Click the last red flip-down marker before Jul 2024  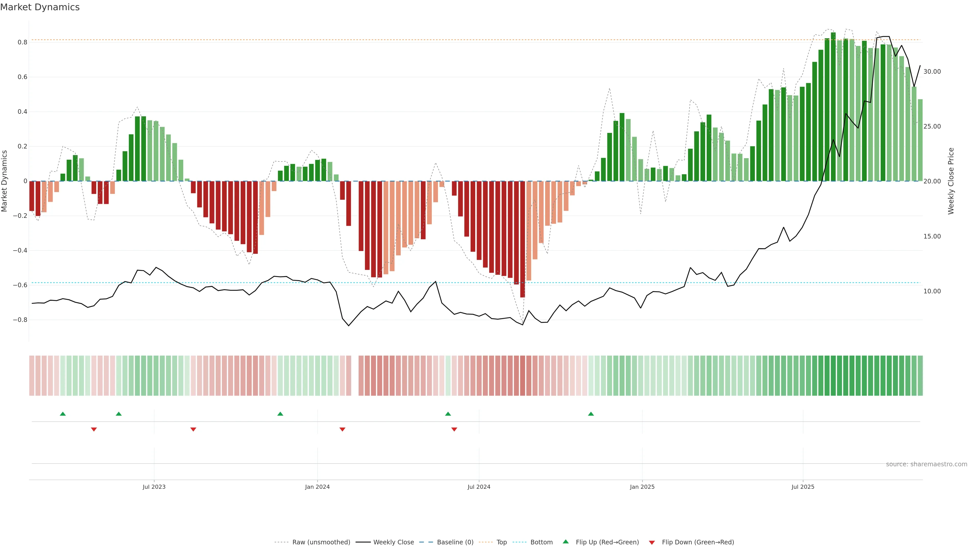click(x=454, y=429)
